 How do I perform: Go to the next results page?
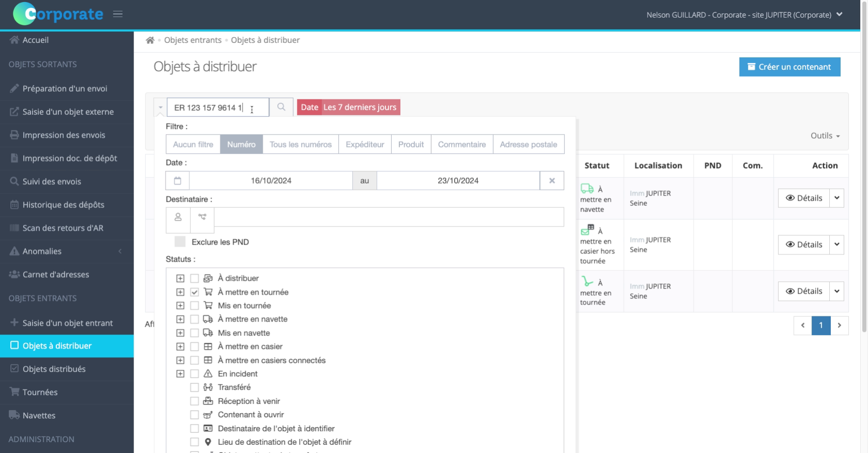(839, 325)
